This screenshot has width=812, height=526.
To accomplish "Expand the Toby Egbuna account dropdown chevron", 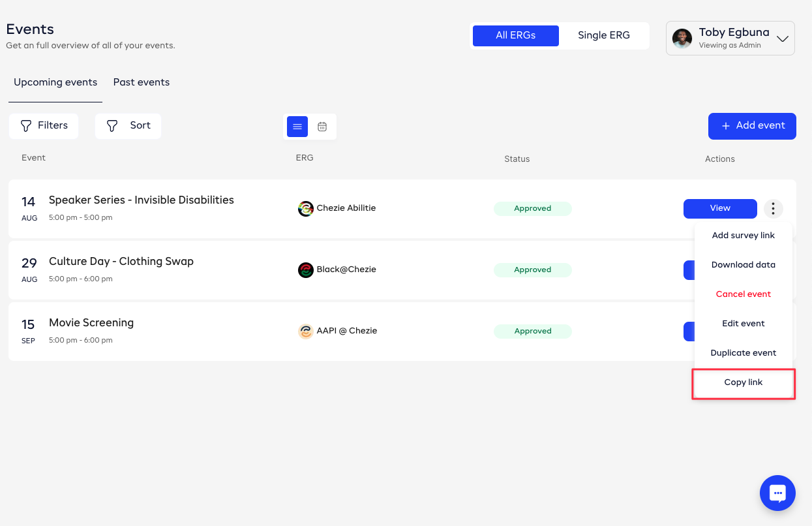I will tap(783, 39).
